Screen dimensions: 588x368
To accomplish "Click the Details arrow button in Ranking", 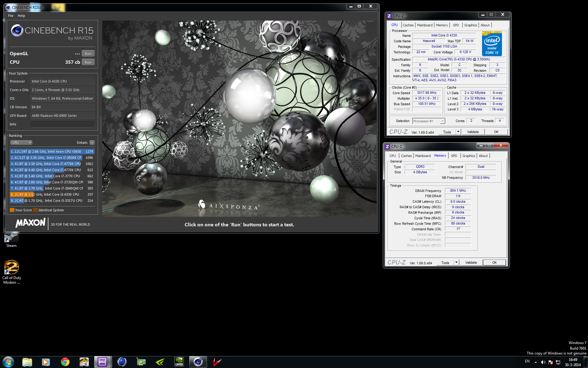I will point(92,143).
